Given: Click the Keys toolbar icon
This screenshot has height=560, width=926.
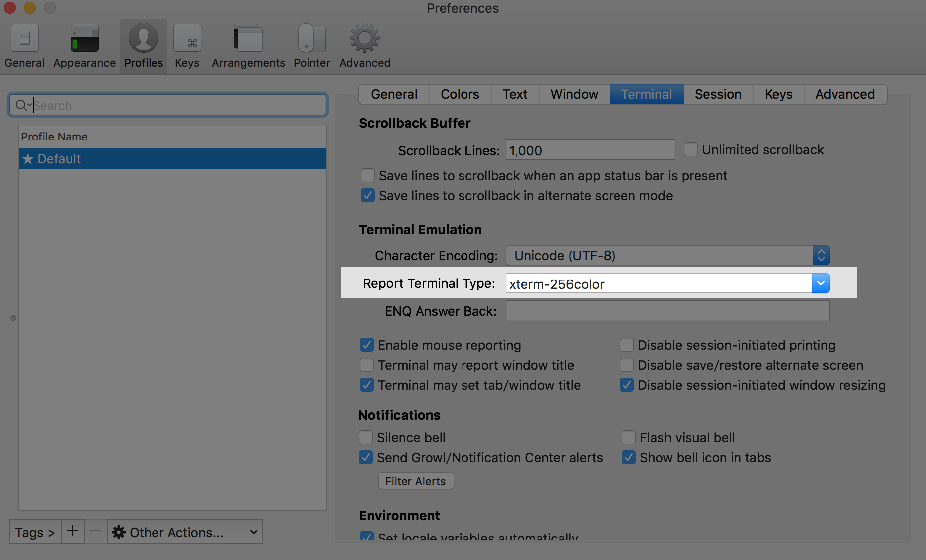Looking at the screenshot, I should click(x=187, y=39).
